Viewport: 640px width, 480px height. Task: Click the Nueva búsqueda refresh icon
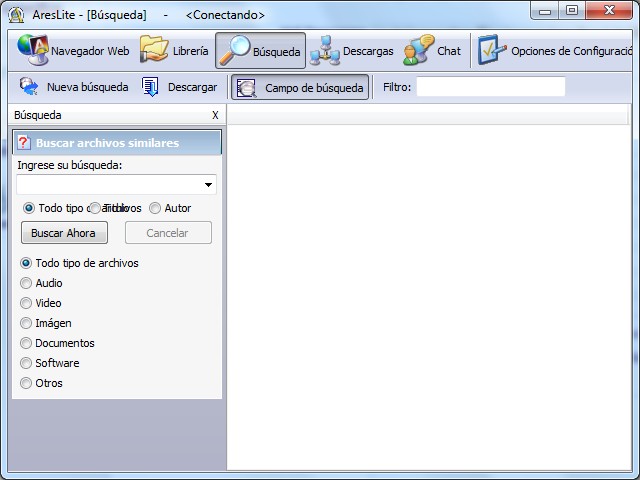(x=29, y=87)
